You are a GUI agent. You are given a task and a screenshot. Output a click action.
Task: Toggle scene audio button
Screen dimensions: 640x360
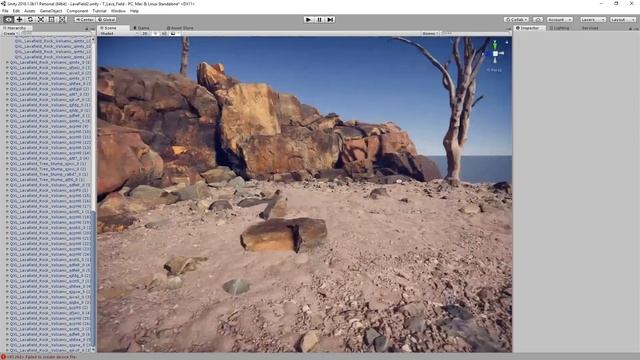(x=164, y=33)
